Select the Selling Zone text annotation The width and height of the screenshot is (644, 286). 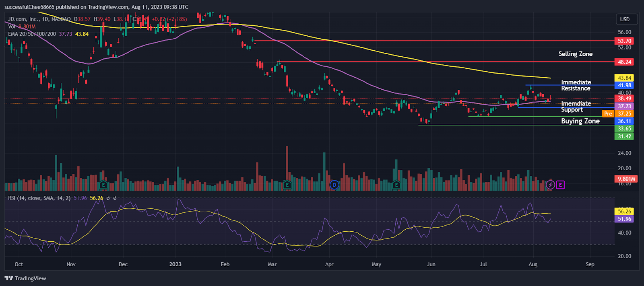tap(575, 54)
